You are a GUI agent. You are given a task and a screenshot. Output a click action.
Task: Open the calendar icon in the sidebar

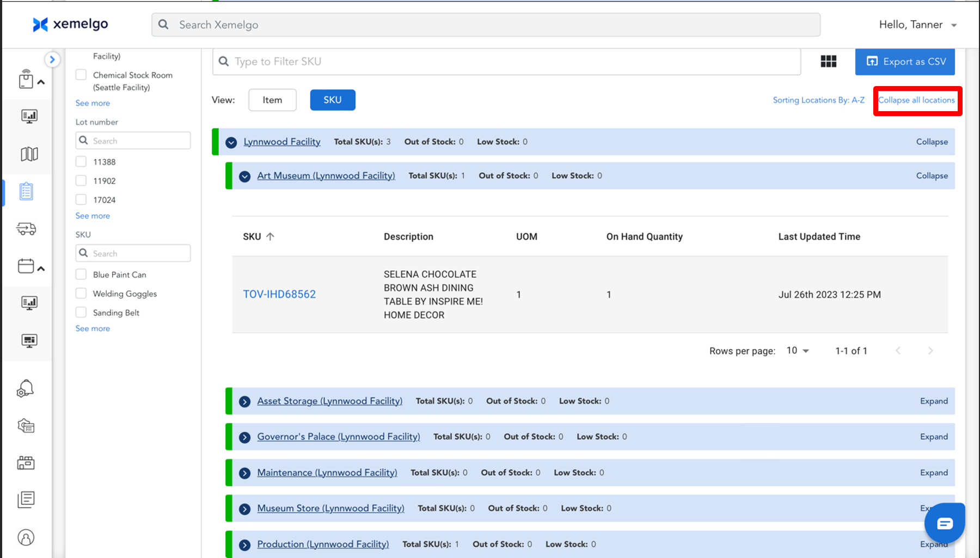point(26,266)
